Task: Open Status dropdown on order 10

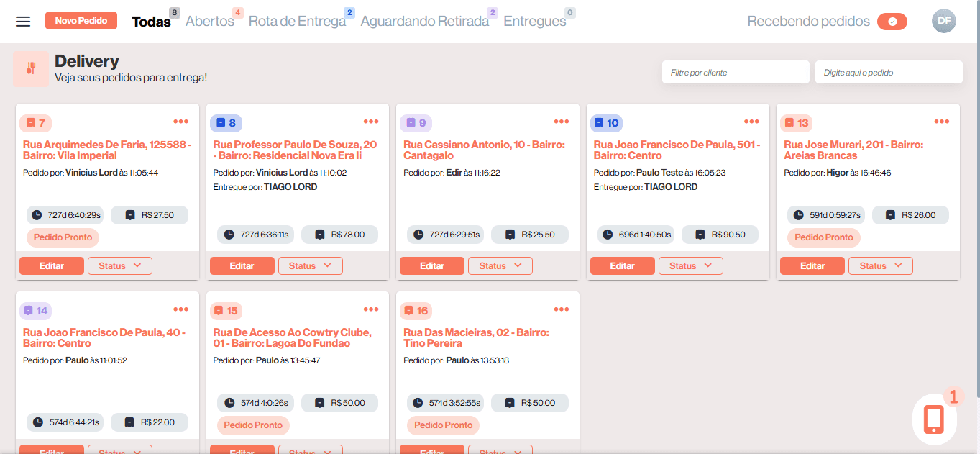Action: [x=691, y=266]
